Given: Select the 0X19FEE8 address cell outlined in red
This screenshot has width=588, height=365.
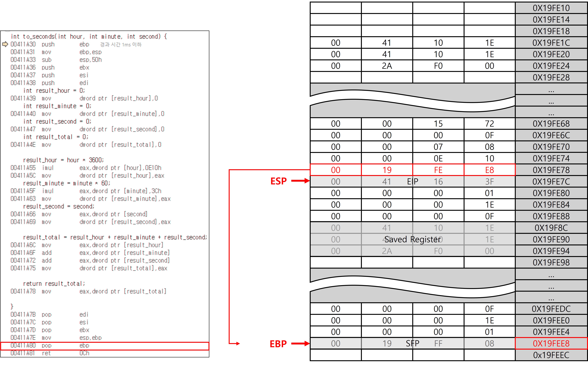Looking at the screenshot, I should [551, 344].
